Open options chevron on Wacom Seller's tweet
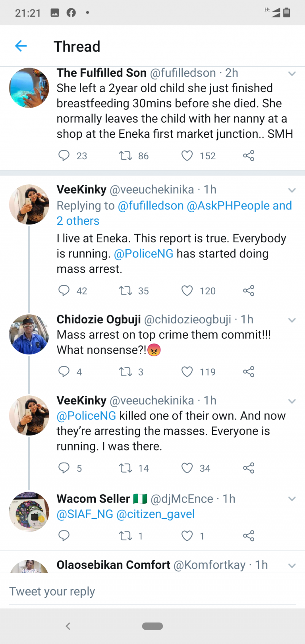 (x=292, y=499)
